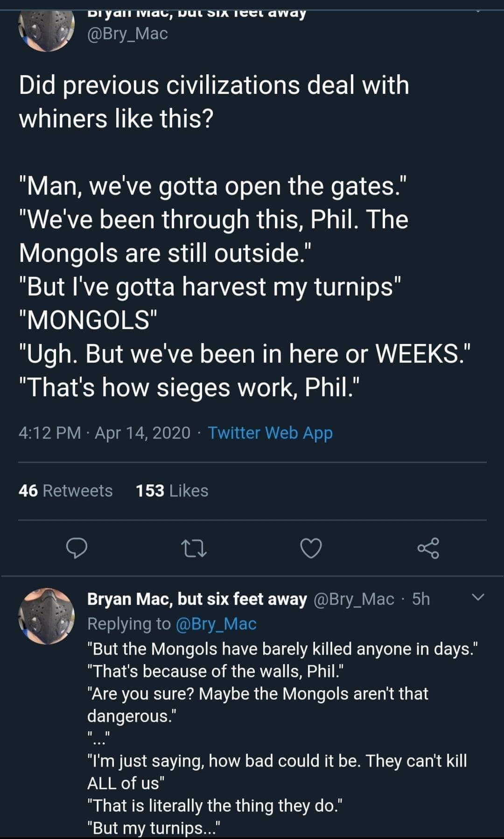Open 'Bryan Mac, but six feet away' reply author name
The height and width of the screenshot is (839, 504).
[197, 599]
